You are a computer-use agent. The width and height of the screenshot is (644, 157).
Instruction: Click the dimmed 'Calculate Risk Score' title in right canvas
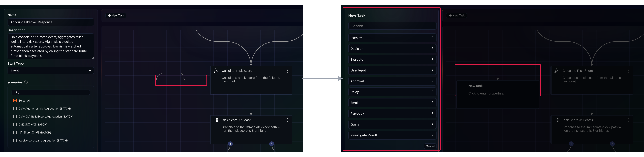[x=577, y=71]
